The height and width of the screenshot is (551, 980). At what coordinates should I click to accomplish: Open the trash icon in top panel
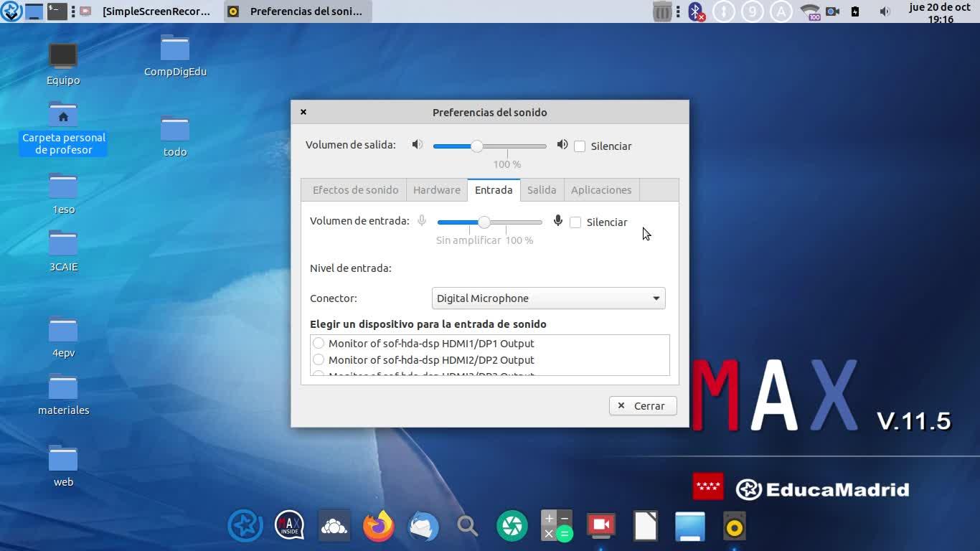coord(662,11)
